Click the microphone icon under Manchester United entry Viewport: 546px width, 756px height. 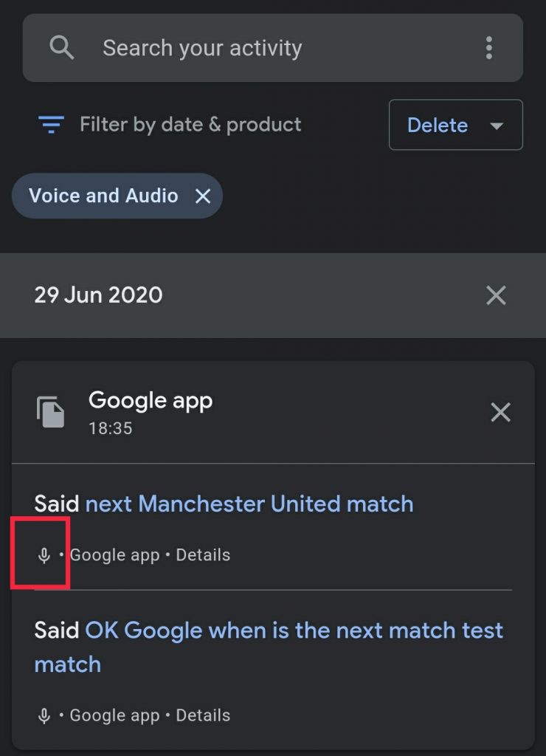(44, 555)
